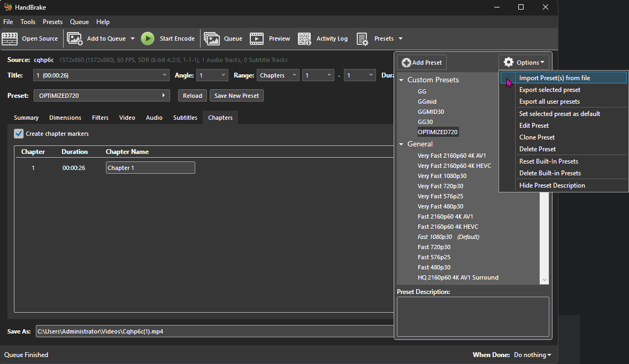Click the Add Preset button label

(x=427, y=63)
